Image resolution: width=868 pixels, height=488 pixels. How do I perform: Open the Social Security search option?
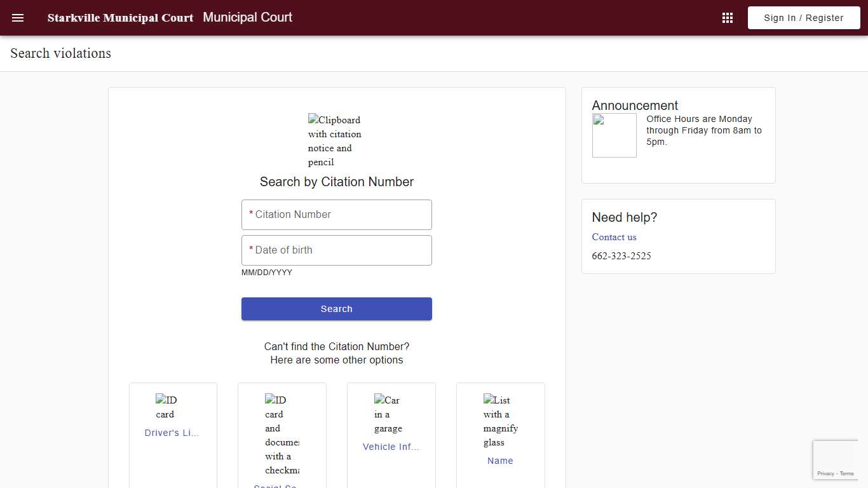pyautogui.click(x=276, y=486)
